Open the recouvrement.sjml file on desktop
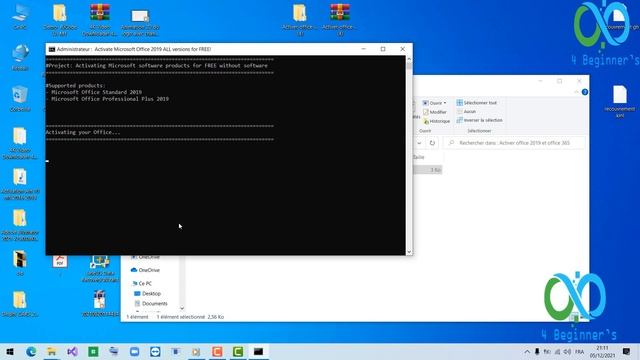 pyautogui.click(x=620, y=101)
